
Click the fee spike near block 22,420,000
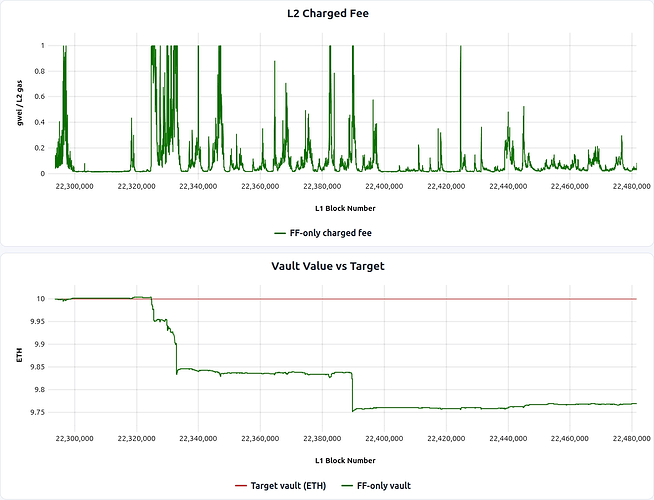coord(461,70)
